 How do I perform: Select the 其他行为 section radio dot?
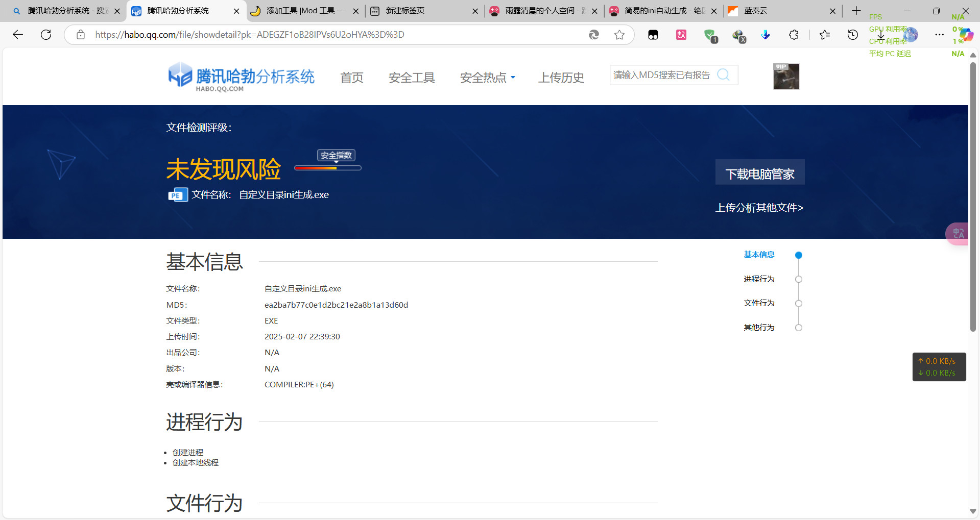tap(799, 328)
